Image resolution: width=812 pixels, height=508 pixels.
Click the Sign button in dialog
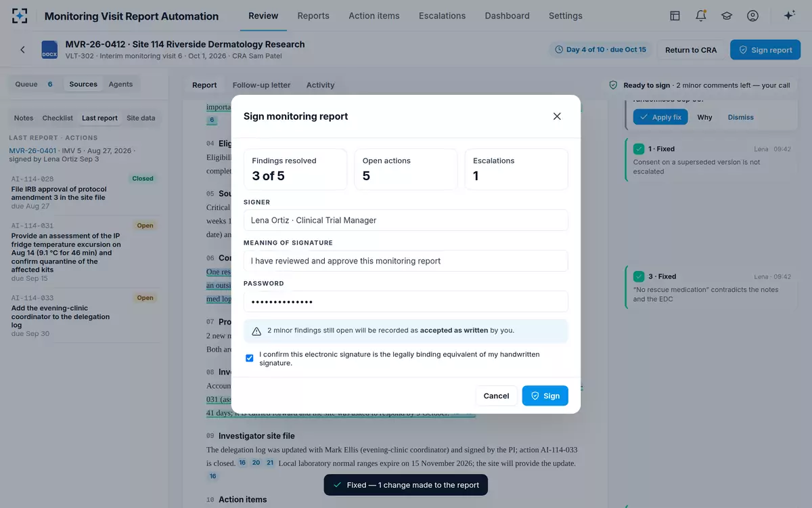coord(545,396)
